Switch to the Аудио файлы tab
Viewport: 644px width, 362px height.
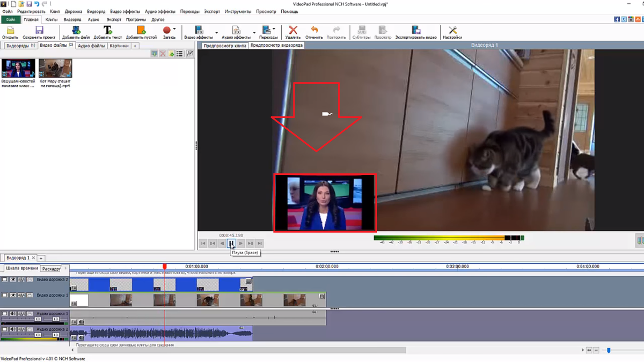(91, 46)
